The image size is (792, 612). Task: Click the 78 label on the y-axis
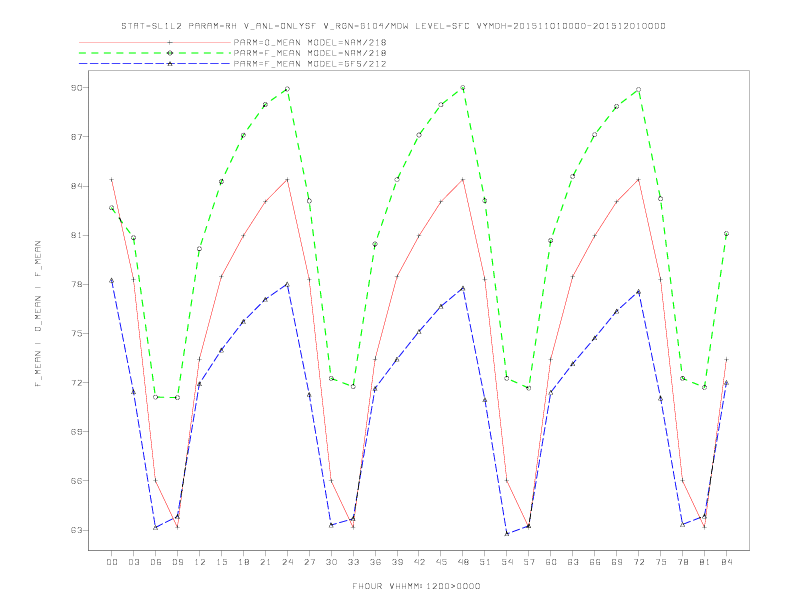point(76,284)
